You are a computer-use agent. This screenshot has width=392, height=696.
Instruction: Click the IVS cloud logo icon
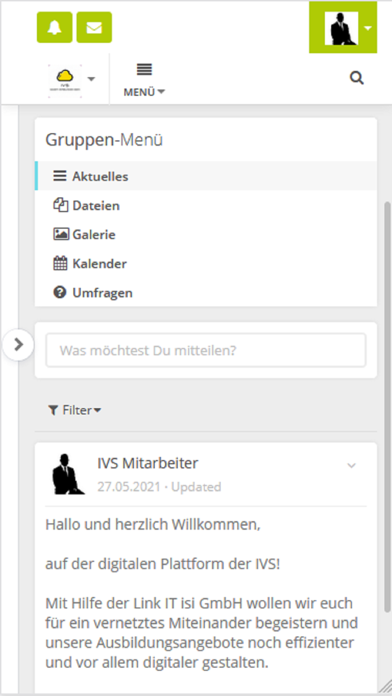click(x=65, y=79)
